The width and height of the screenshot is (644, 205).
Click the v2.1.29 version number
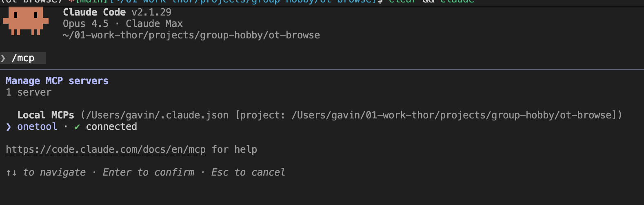pos(151,12)
